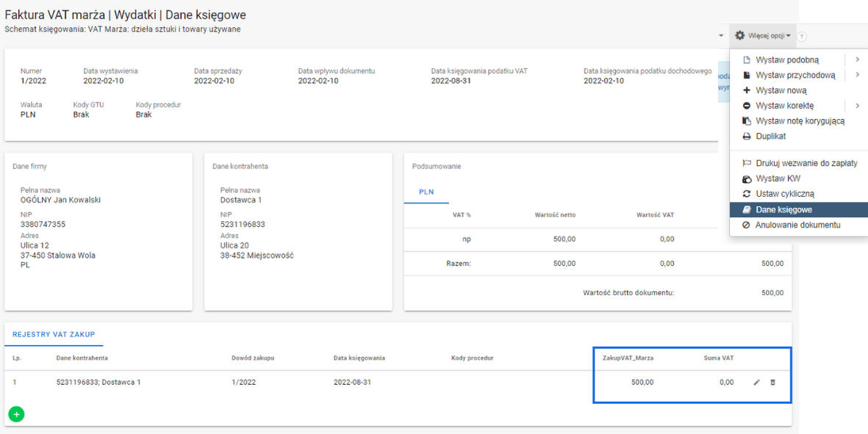
Task: Select Dane księgowe from the menu
Action: pyautogui.click(x=783, y=210)
